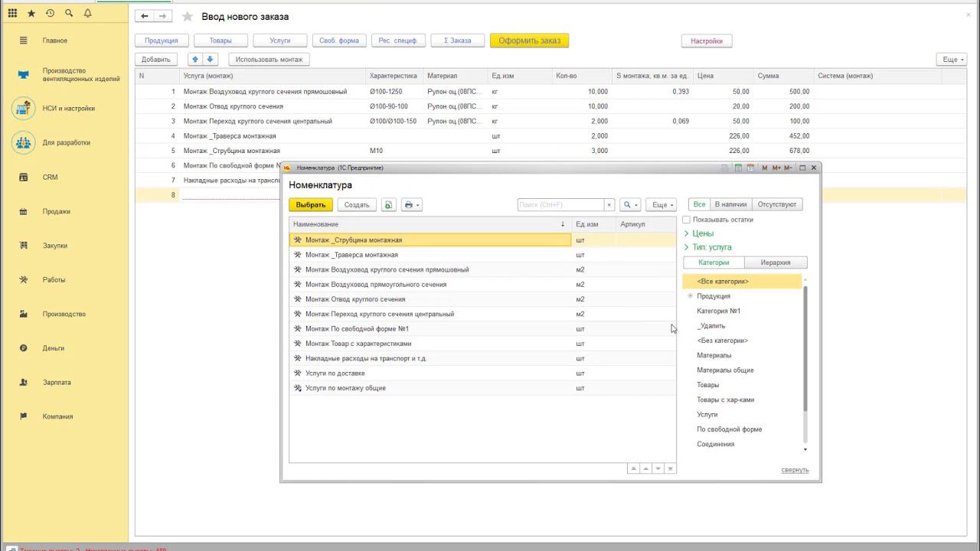Click into the Поиск search field
980x551 pixels.
560,205
